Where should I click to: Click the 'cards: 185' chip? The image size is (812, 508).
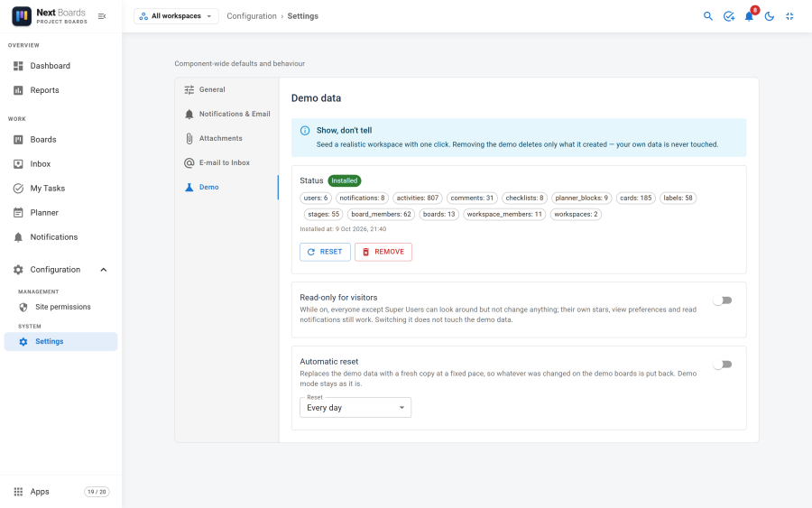pos(636,198)
